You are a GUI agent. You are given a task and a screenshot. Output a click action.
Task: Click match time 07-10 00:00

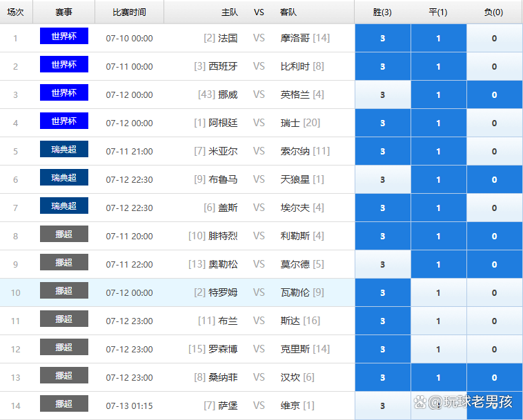pyautogui.click(x=130, y=39)
